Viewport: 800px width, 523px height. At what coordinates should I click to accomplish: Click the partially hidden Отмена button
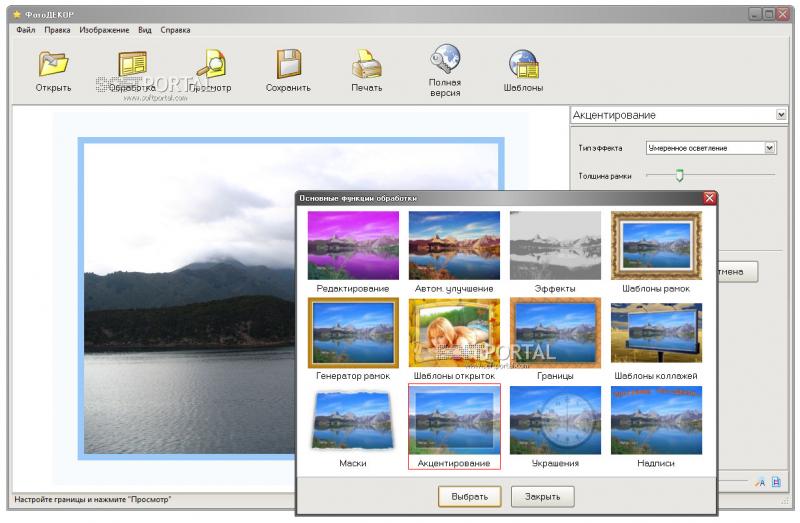pyautogui.click(x=737, y=272)
